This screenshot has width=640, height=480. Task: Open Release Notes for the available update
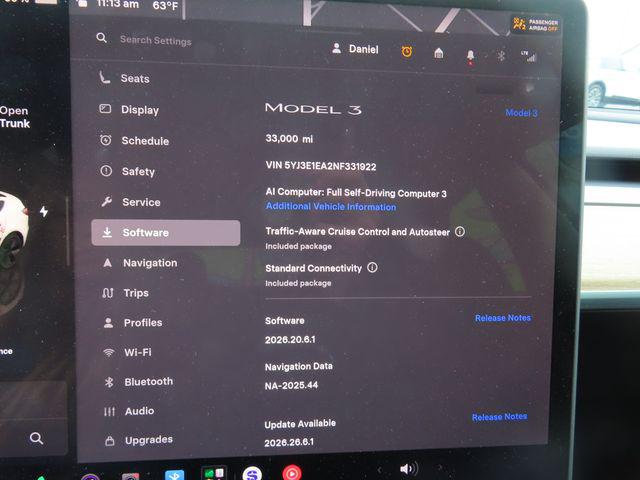click(x=500, y=417)
